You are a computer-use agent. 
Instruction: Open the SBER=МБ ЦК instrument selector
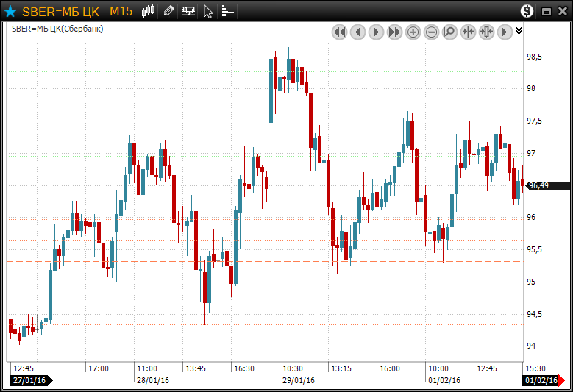coord(60,11)
